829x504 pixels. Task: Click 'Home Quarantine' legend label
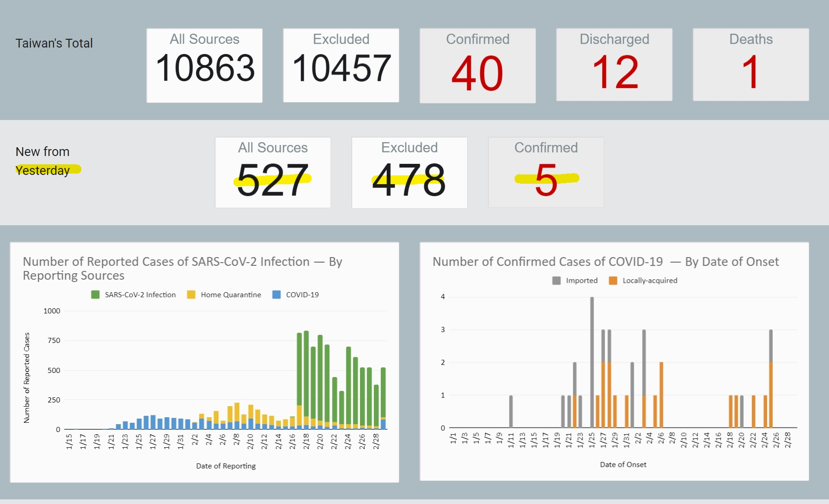231,294
